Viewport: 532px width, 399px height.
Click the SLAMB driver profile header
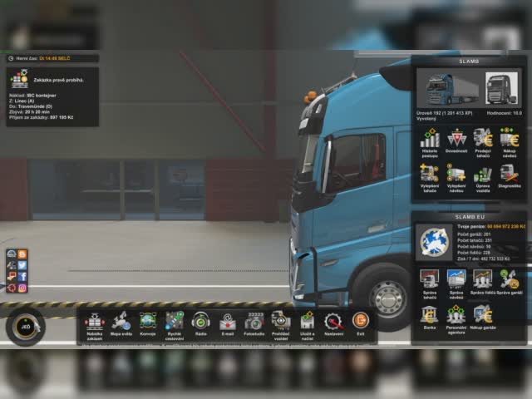click(x=469, y=62)
